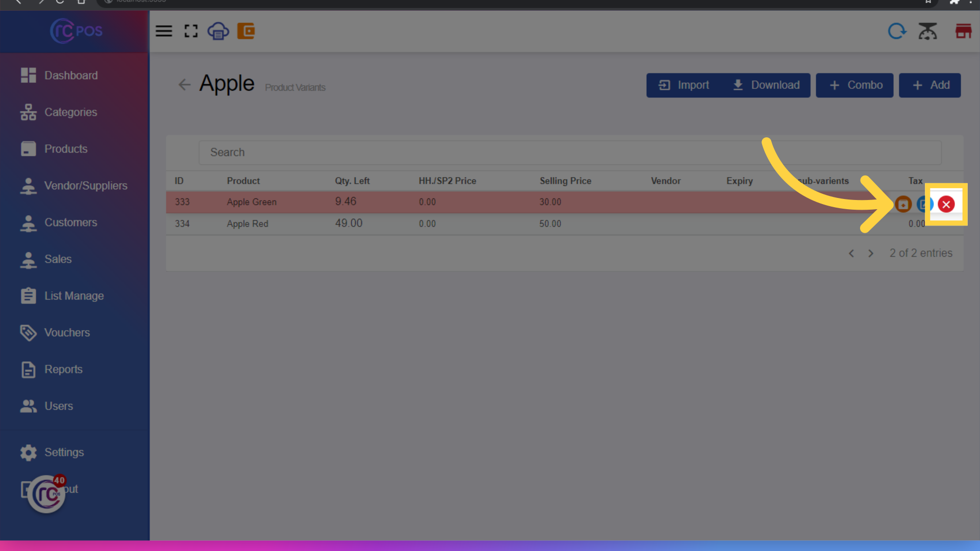Toggle fullscreen mode icon
Image resolution: width=980 pixels, height=551 pixels.
pyautogui.click(x=191, y=31)
